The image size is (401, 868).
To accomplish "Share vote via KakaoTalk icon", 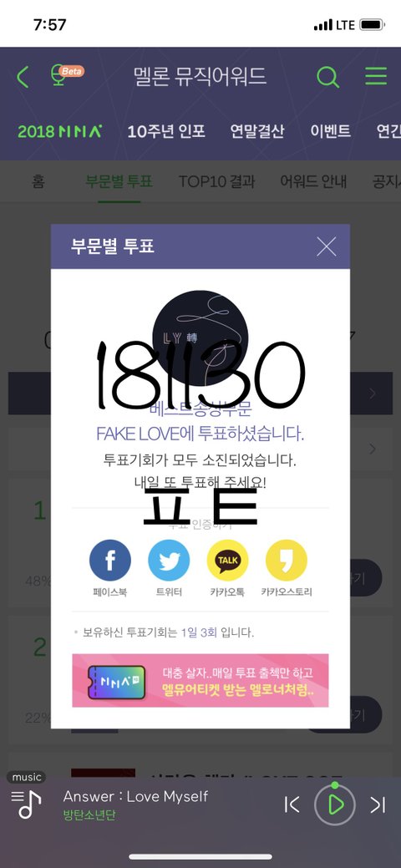I will 227,561.
